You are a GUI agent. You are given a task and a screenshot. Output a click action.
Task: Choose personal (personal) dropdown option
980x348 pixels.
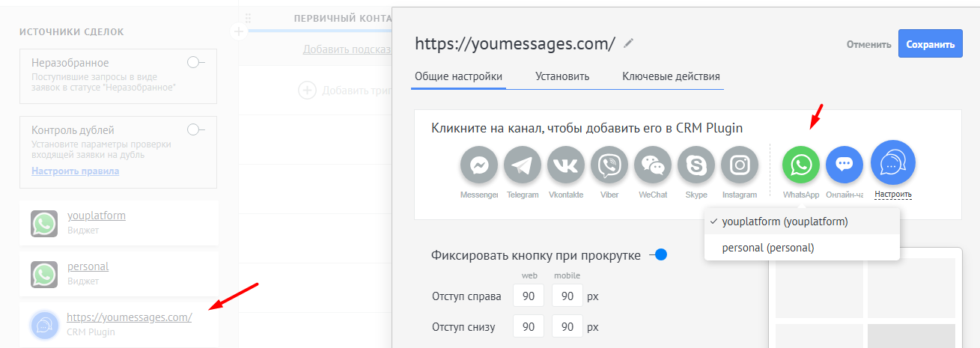point(767,248)
